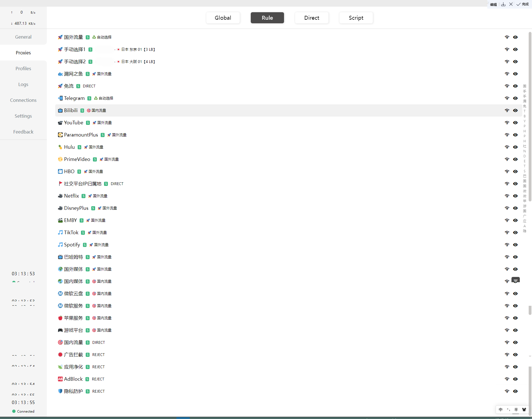
Task: Toggle eye icon on ParamountPlus row
Action: (x=515, y=135)
